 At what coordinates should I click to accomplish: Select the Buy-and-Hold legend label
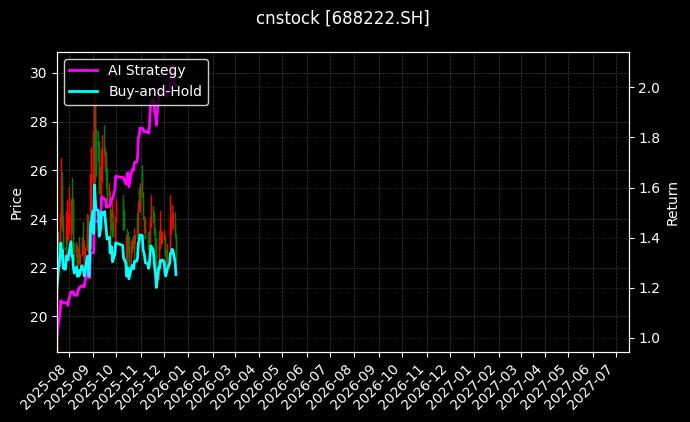click(x=154, y=91)
